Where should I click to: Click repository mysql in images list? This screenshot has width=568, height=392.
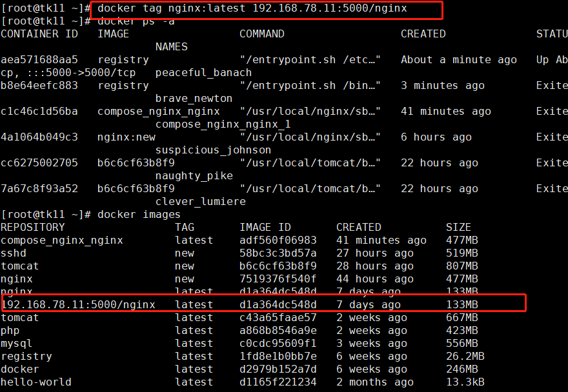(16, 344)
